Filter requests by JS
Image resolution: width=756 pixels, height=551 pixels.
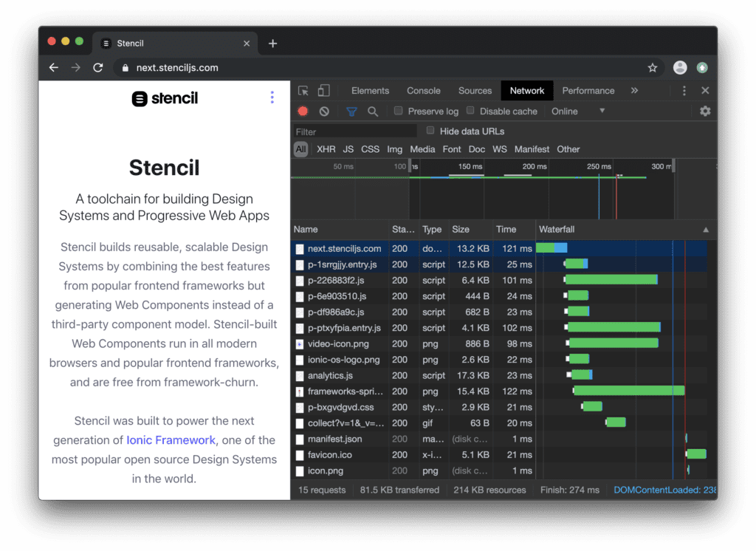coord(348,150)
